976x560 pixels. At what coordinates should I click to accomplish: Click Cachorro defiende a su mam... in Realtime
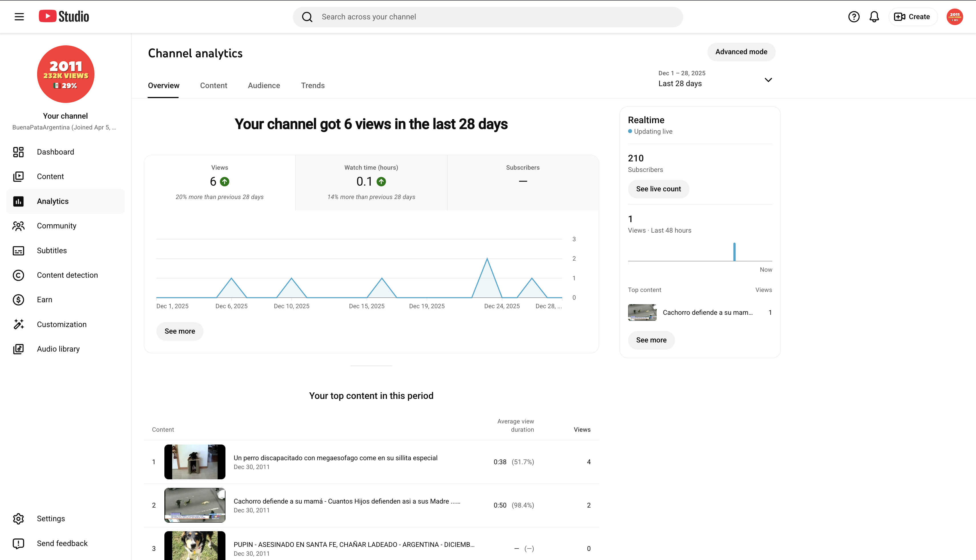pyautogui.click(x=707, y=312)
